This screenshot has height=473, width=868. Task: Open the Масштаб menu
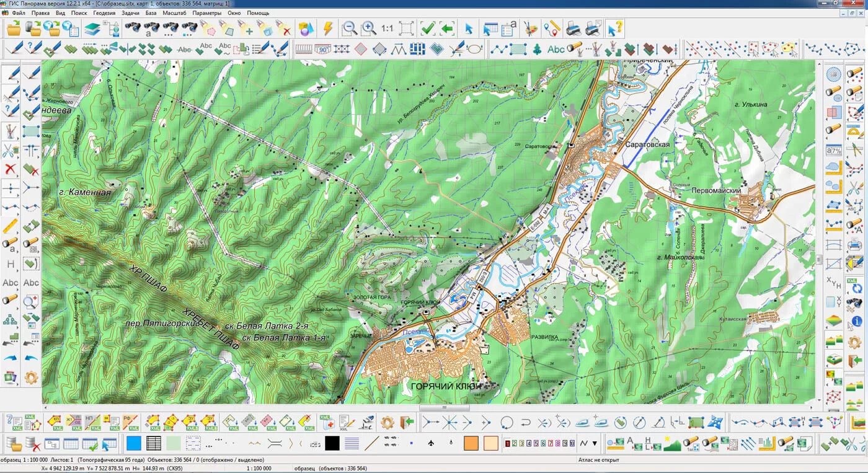click(174, 12)
